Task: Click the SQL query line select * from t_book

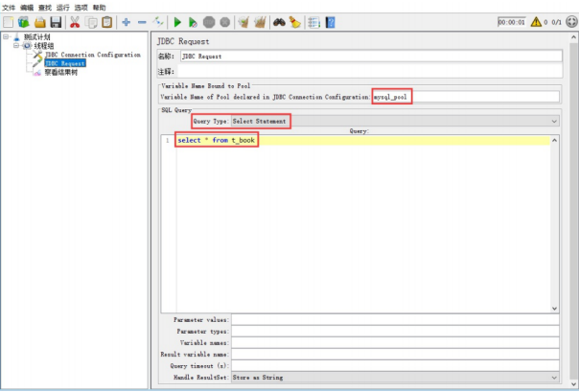Action: [216, 140]
